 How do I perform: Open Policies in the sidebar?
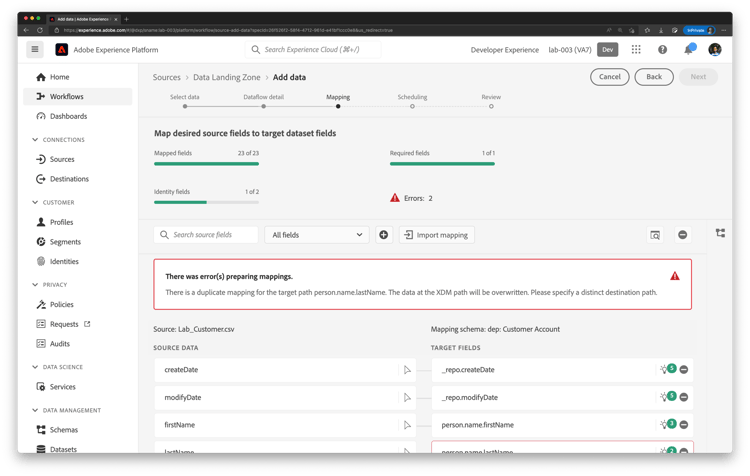[77, 305]
